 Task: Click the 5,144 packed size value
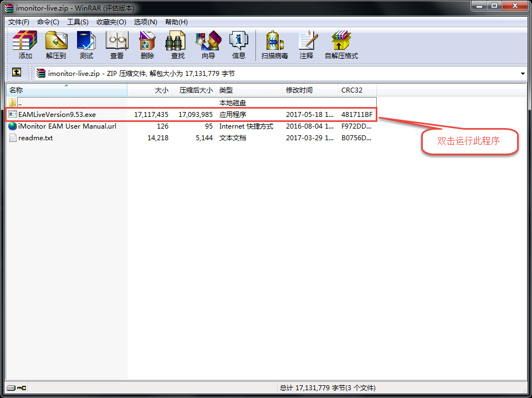tap(204, 138)
